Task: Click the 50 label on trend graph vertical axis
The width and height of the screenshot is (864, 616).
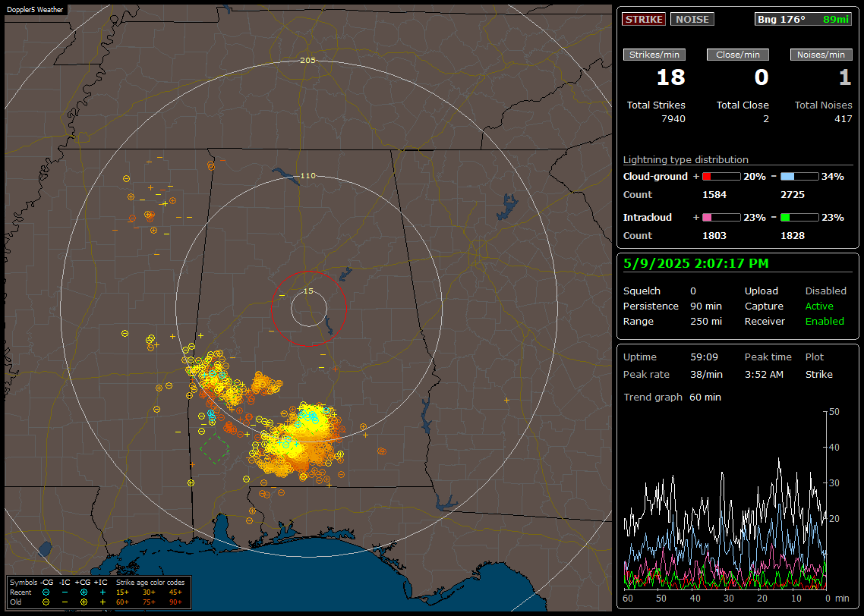Action: (x=834, y=412)
